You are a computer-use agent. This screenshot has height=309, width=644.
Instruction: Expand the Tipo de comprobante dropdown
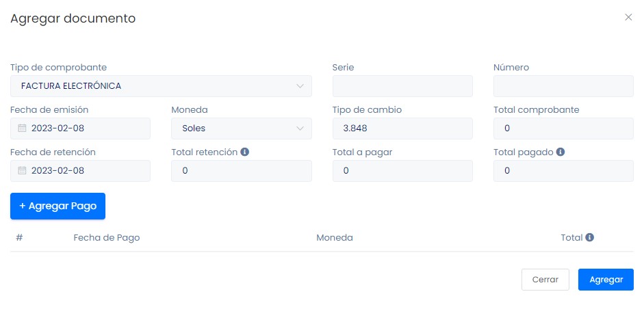[x=161, y=86]
